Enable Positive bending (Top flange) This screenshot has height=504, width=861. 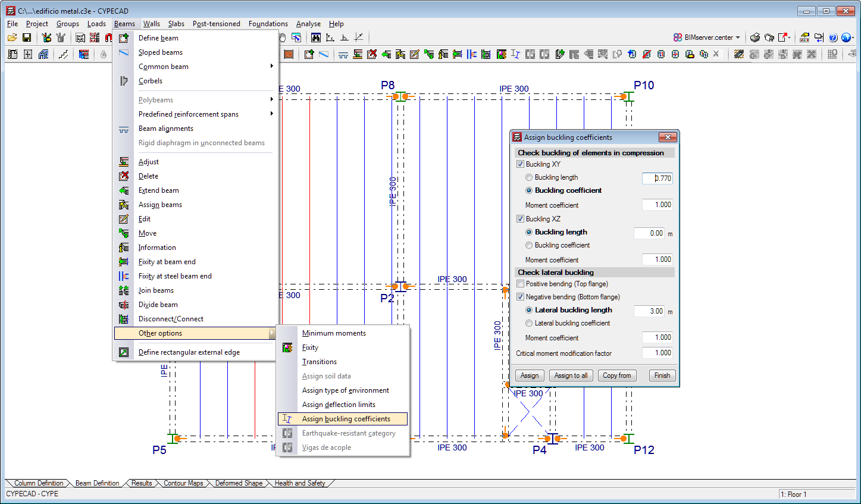pos(520,284)
